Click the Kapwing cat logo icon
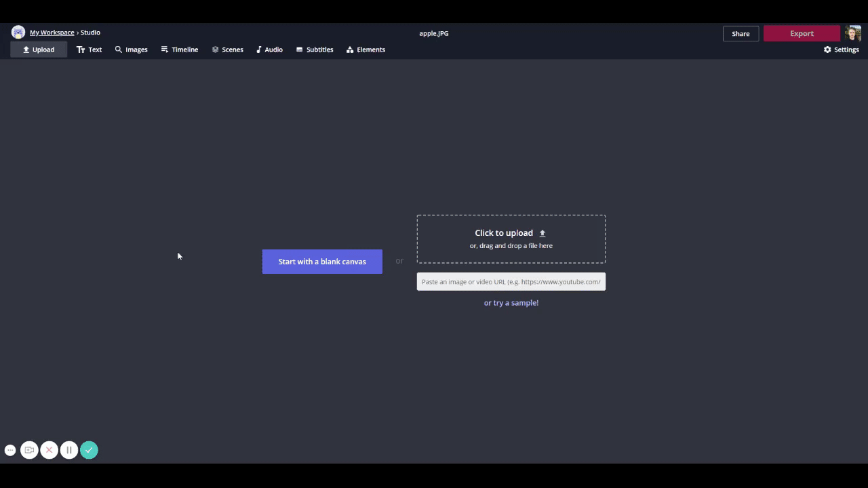 18,33
